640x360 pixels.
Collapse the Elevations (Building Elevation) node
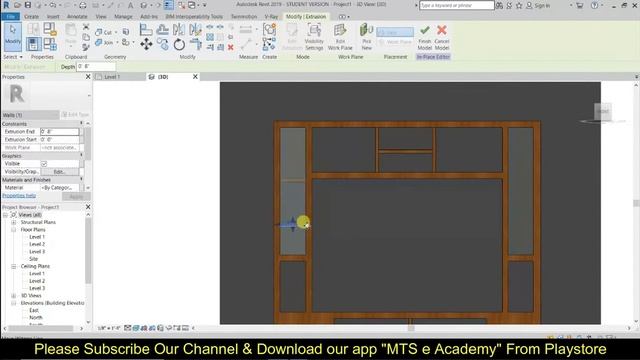click(x=13, y=303)
